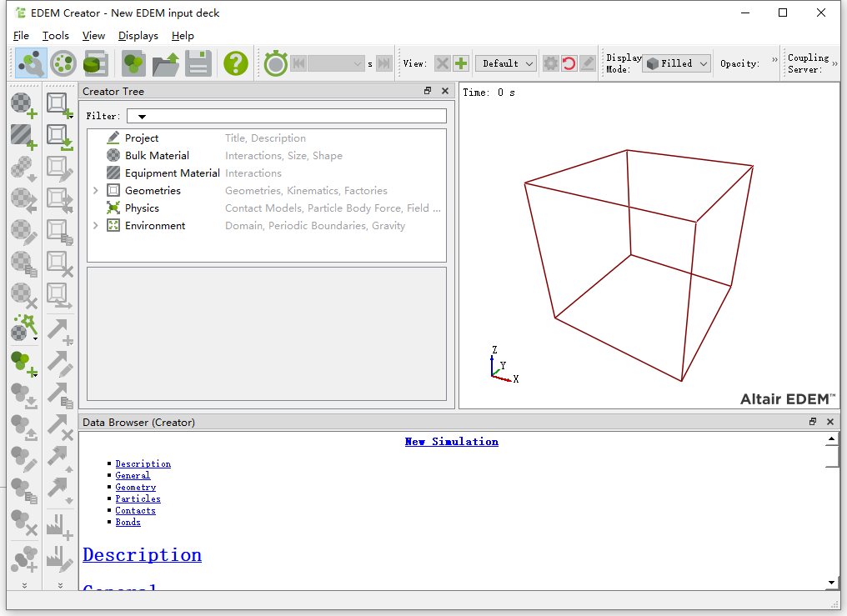The image size is (847, 616).
Task: Click the add kinematic arrow-plus icon
Action: (59, 332)
